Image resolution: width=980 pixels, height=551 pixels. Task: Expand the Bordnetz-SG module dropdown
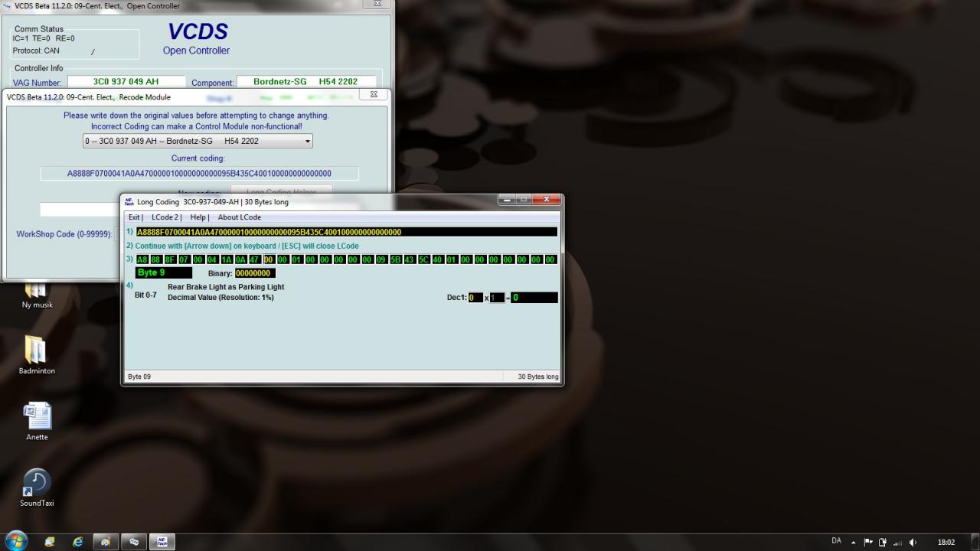[x=307, y=142]
